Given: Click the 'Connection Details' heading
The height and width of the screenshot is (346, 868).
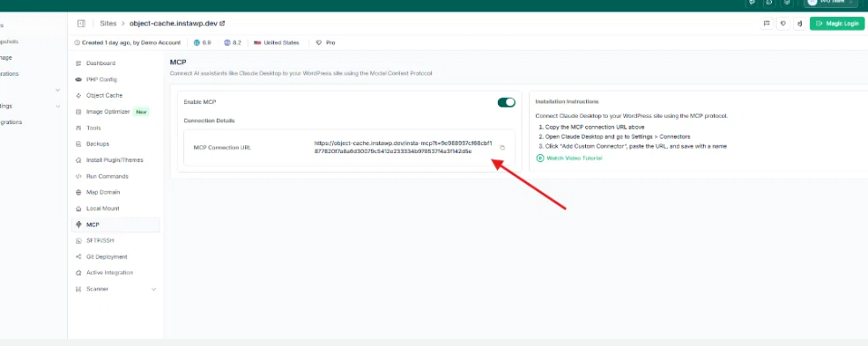Looking at the screenshot, I should coord(209,121).
